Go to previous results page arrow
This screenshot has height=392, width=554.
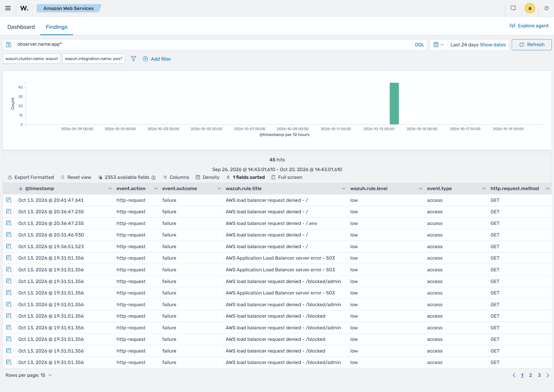[x=514, y=375]
